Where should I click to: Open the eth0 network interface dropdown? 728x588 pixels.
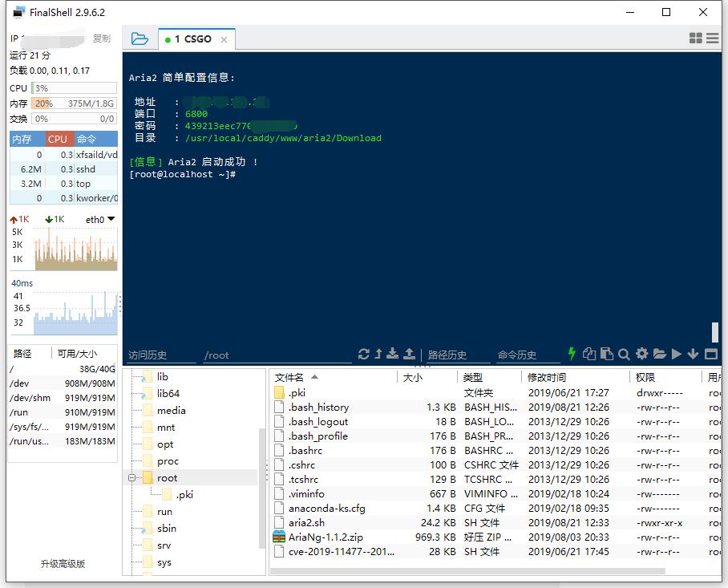[x=100, y=219]
